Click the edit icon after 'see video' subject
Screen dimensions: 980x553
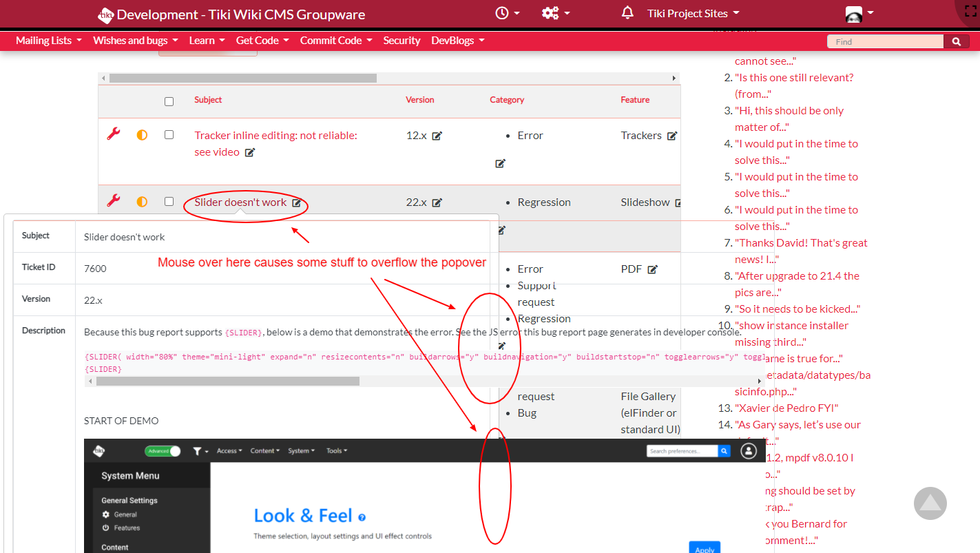click(250, 152)
